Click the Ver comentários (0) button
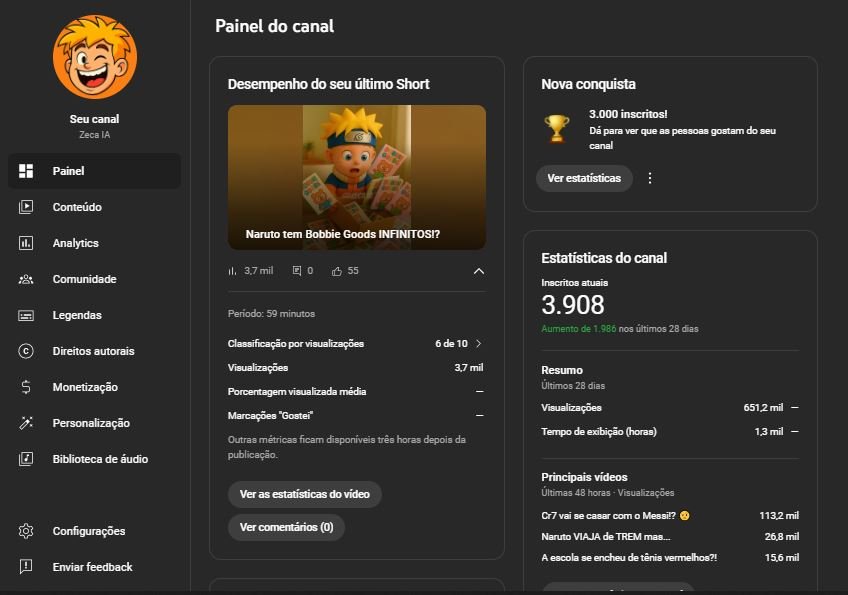Screen dimensions: 848x595 point(286,527)
